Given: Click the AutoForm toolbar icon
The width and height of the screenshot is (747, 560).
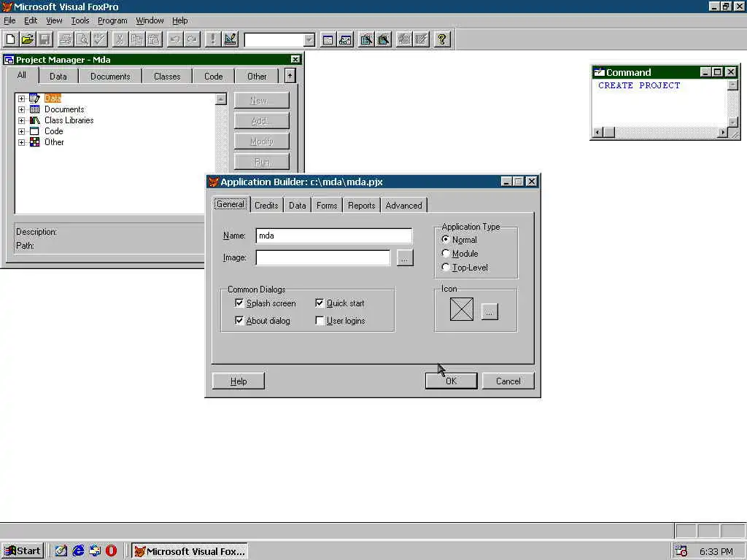Looking at the screenshot, I should (x=404, y=39).
